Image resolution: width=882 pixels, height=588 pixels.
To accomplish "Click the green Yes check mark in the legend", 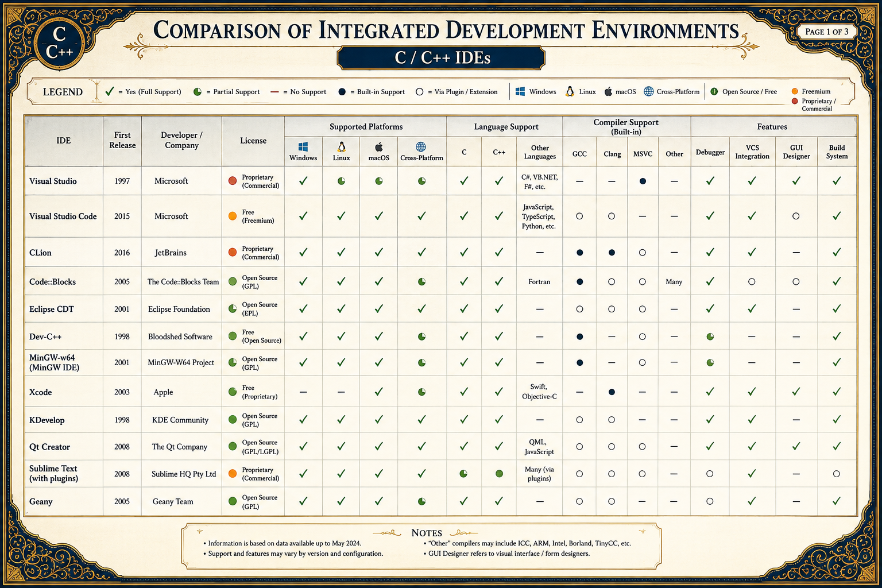I will (x=109, y=91).
